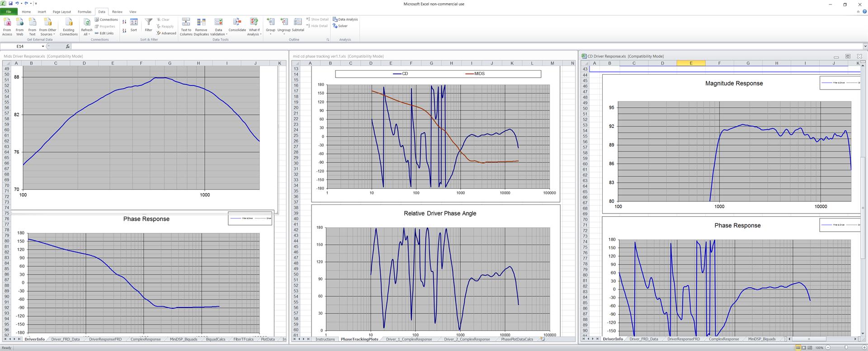Switch to Normal view in status bar

[x=798, y=348]
